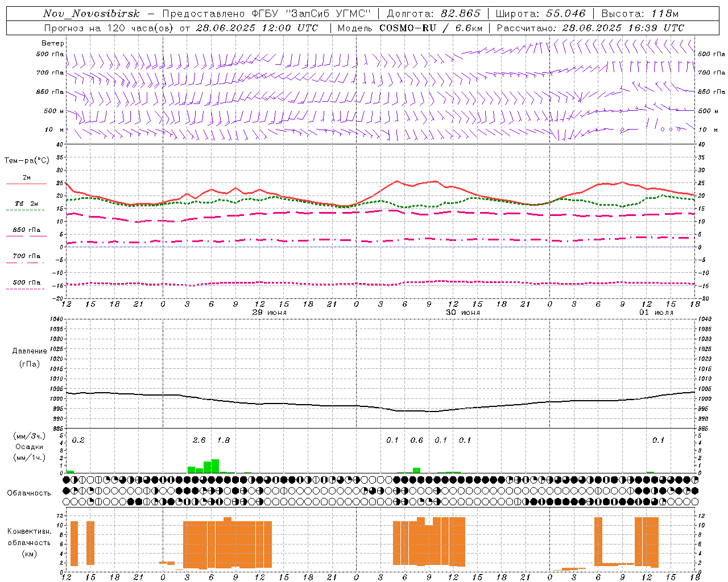Click the "30 июня" date label
The image size is (728, 582).
pos(463,313)
